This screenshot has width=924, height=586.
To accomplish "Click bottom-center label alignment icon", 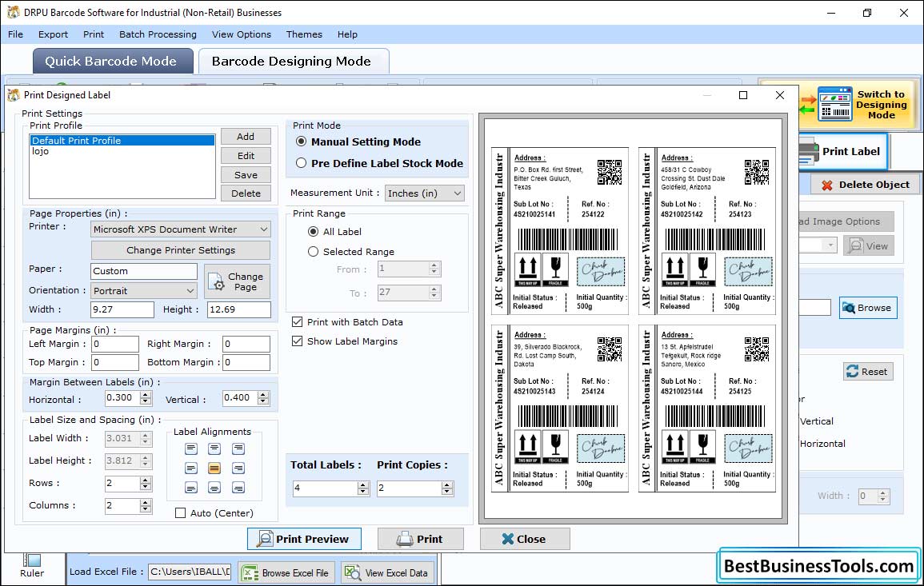I will (x=214, y=488).
